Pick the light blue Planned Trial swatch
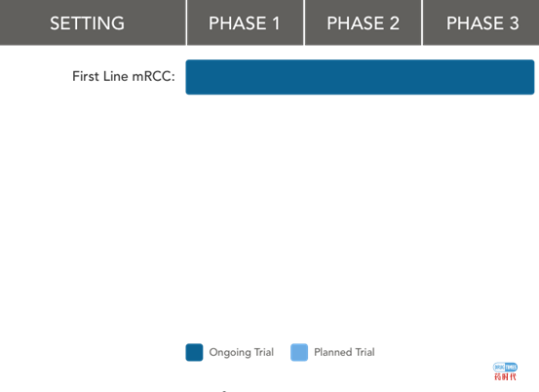 [299, 352]
